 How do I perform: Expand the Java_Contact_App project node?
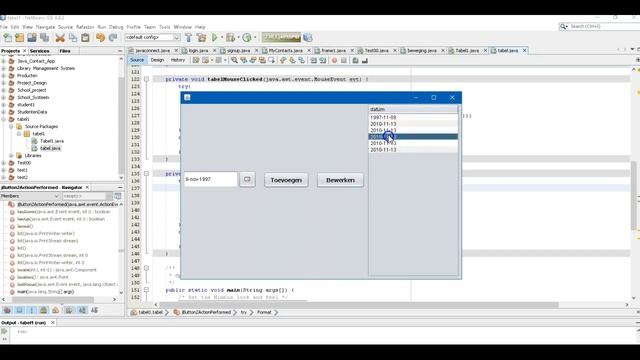click(4, 61)
